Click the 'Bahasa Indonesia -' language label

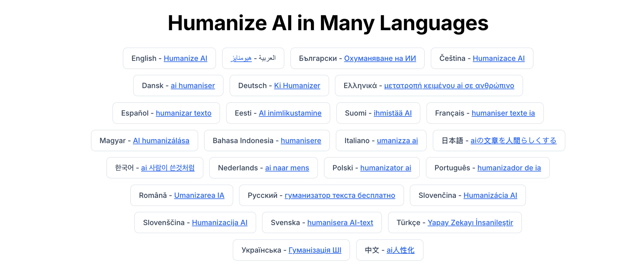[x=246, y=141]
